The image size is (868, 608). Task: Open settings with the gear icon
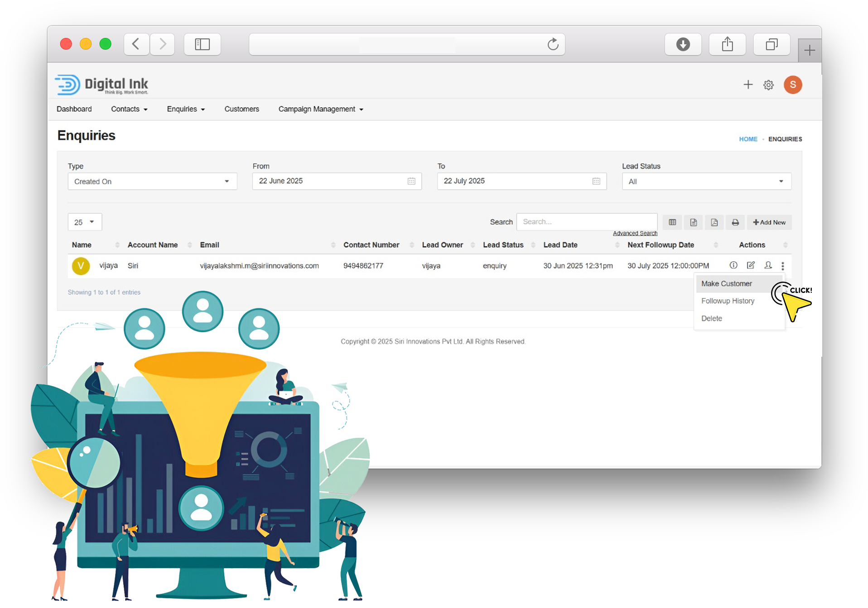click(768, 85)
